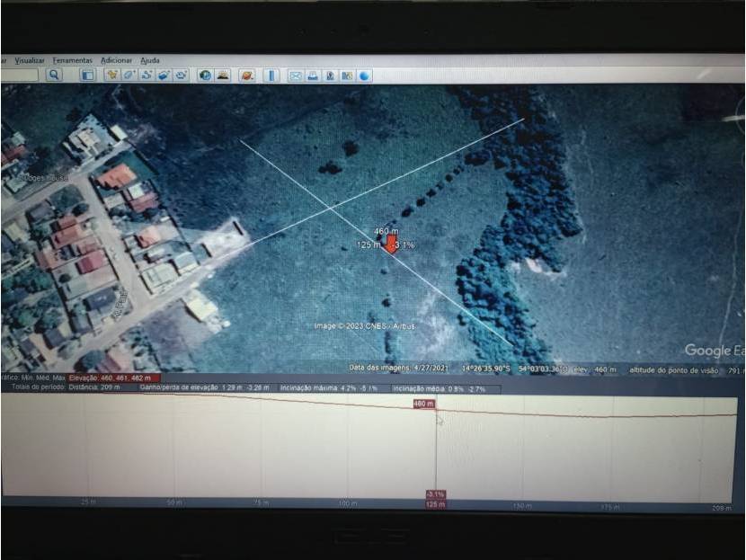This screenshot has width=746, height=560.
Task: Select the Ruler tool
Action: [271, 76]
